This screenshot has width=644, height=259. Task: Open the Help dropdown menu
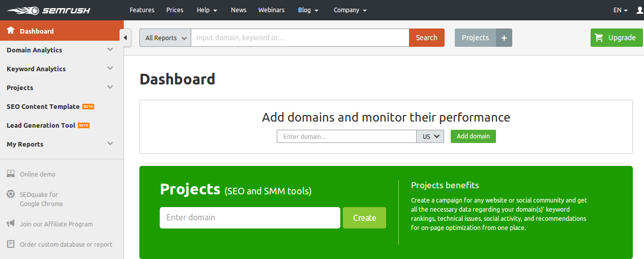(x=207, y=10)
